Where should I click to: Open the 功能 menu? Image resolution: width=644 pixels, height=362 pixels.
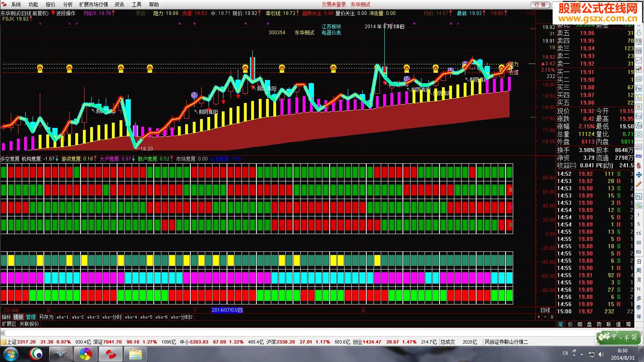pos(33,4)
